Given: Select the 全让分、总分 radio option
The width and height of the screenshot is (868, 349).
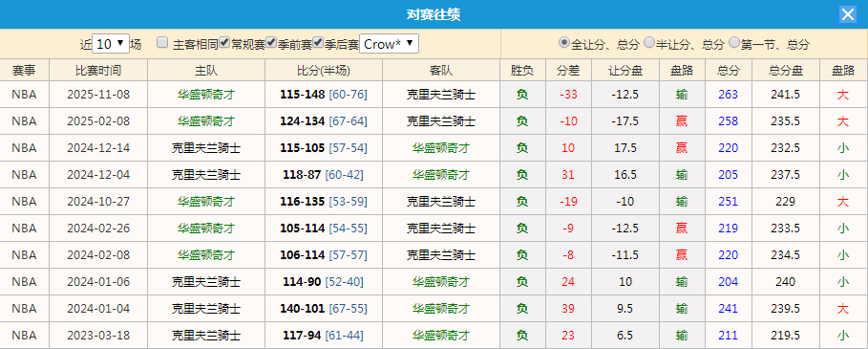Looking at the screenshot, I should tap(564, 43).
